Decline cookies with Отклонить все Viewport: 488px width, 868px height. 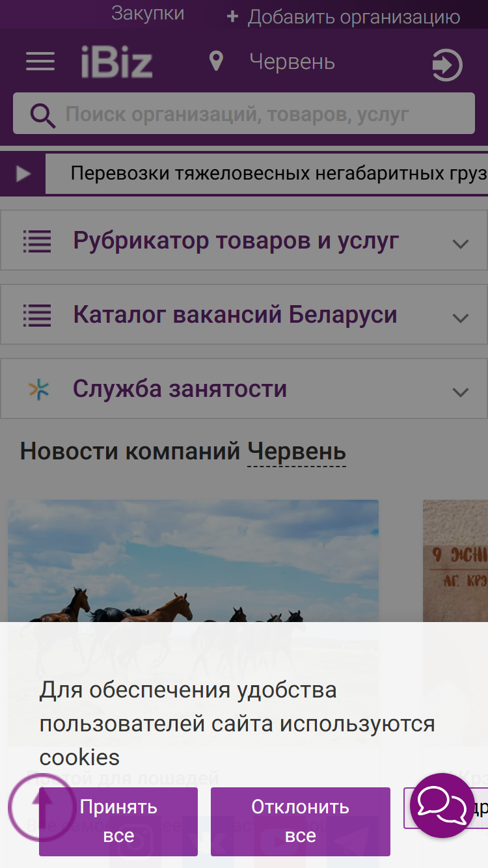coord(301,821)
